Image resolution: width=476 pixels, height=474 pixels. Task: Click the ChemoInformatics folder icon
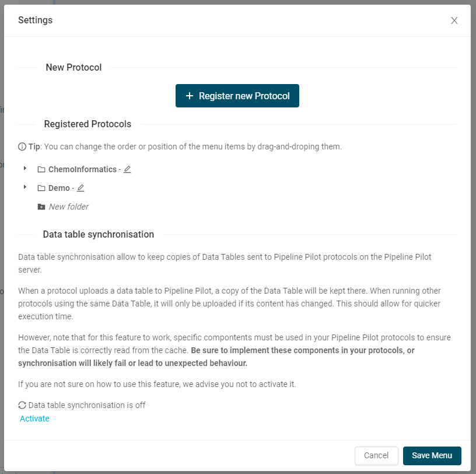pyautogui.click(x=41, y=170)
